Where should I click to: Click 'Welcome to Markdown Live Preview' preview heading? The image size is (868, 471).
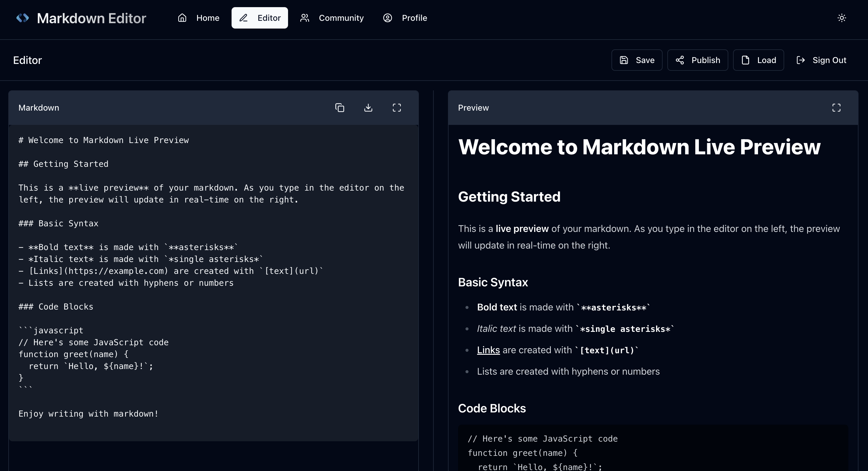pos(639,147)
